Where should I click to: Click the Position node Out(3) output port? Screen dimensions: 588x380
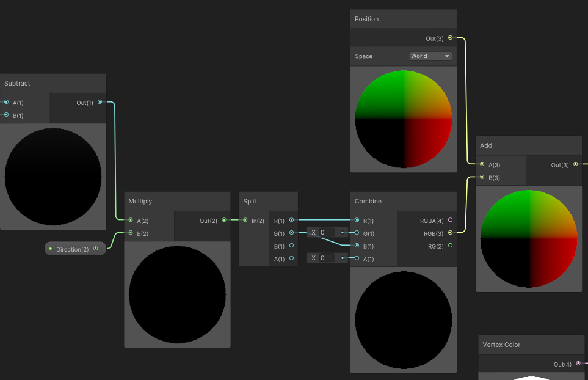[451, 38]
